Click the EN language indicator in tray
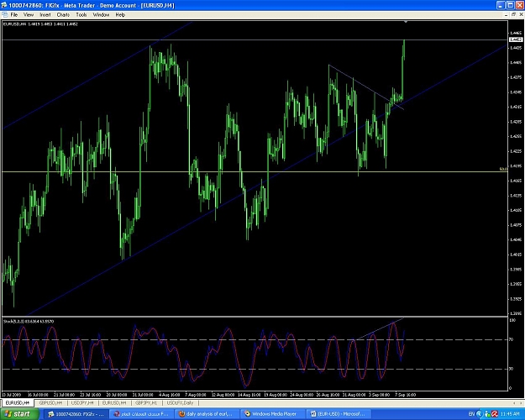 pyautogui.click(x=471, y=414)
